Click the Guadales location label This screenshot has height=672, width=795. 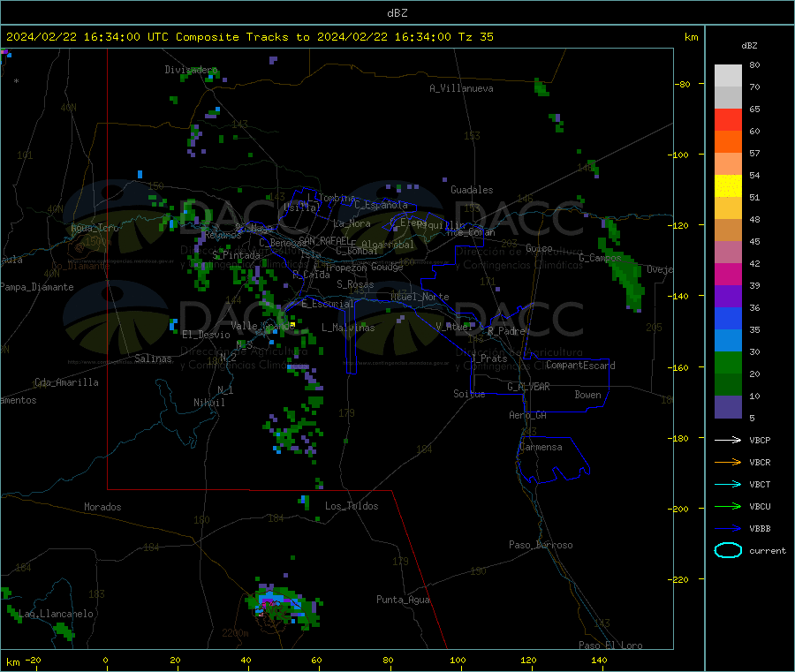[x=472, y=190]
